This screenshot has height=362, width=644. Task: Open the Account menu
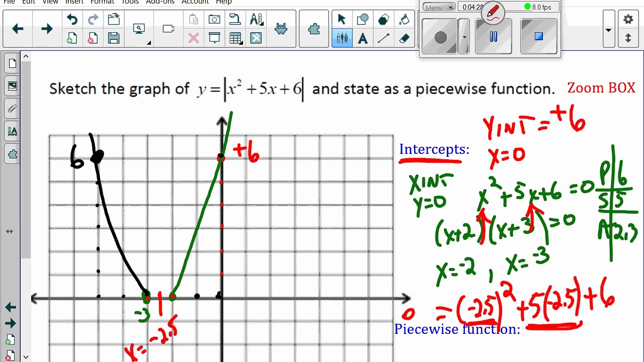(x=195, y=2)
